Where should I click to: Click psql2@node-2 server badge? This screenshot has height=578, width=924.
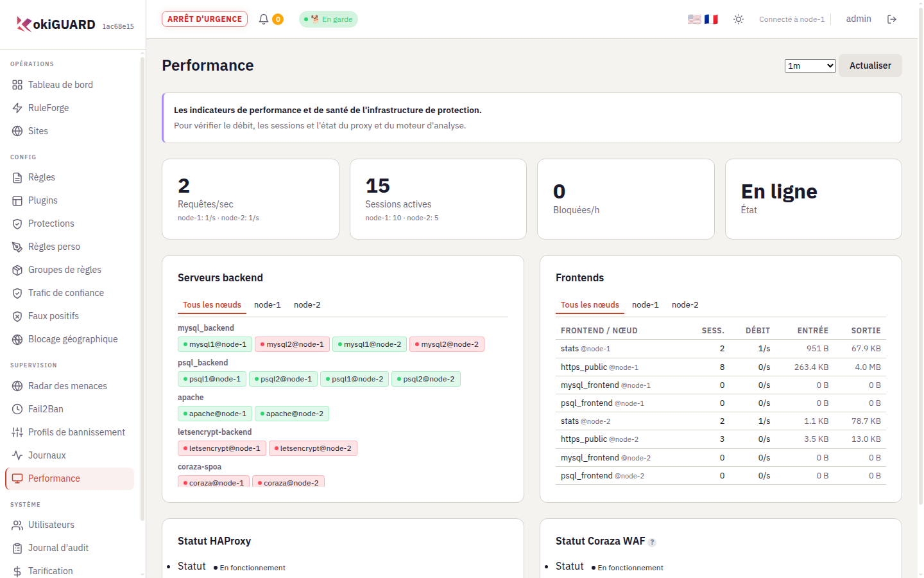point(426,379)
